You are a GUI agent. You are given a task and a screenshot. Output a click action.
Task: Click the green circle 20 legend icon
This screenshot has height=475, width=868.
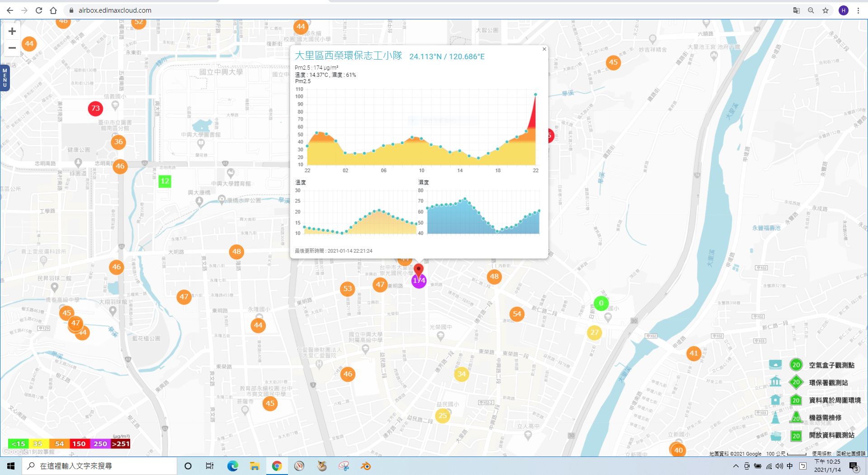tap(796, 365)
